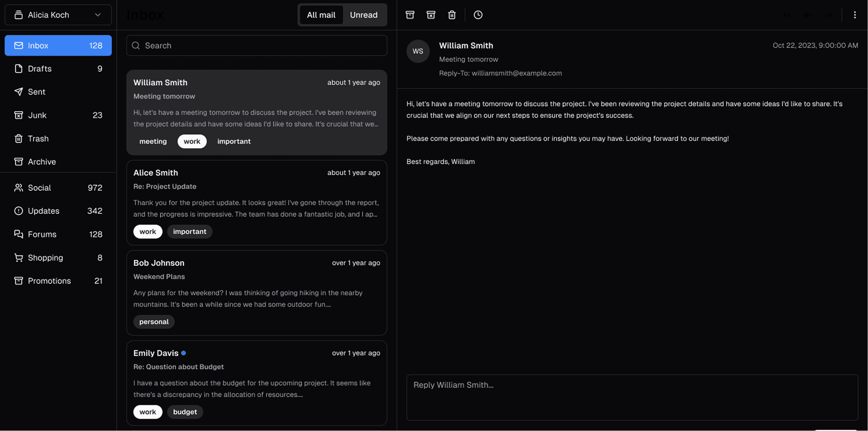Click the Reply arrow icon

[787, 15]
